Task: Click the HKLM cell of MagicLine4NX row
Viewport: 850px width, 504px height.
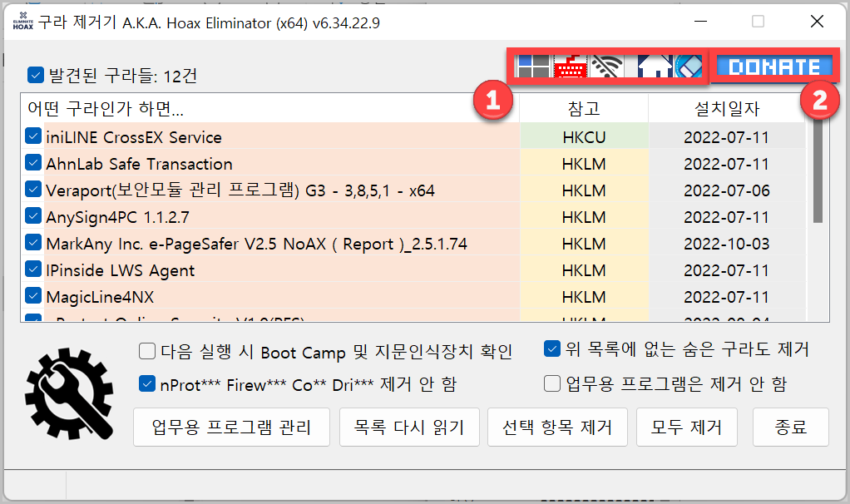Action: point(584,296)
